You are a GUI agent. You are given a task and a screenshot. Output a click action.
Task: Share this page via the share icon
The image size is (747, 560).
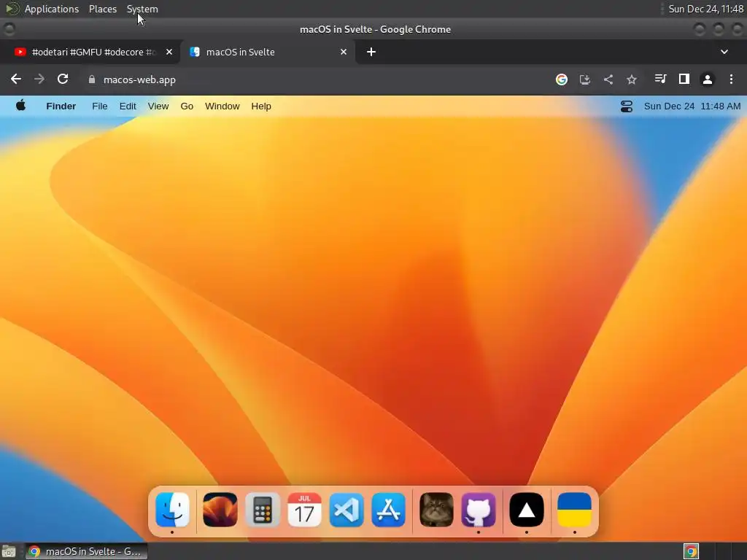(x=608, y=79)
